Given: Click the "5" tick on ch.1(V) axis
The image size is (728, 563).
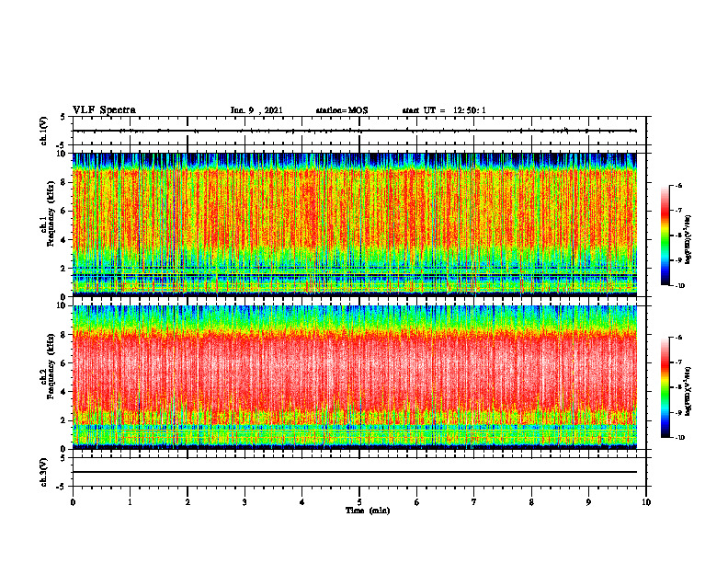Looking at the screenshot, I should [63, 117].
